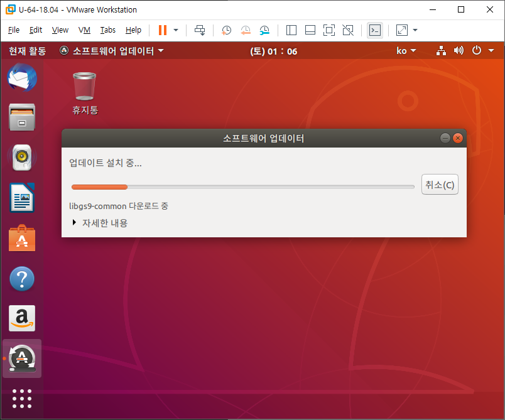Image resolution: width=505 pixels, height=420 pixels.
Task: Open the stretch display dropdown arrow
Action: (x=415, y=30)
